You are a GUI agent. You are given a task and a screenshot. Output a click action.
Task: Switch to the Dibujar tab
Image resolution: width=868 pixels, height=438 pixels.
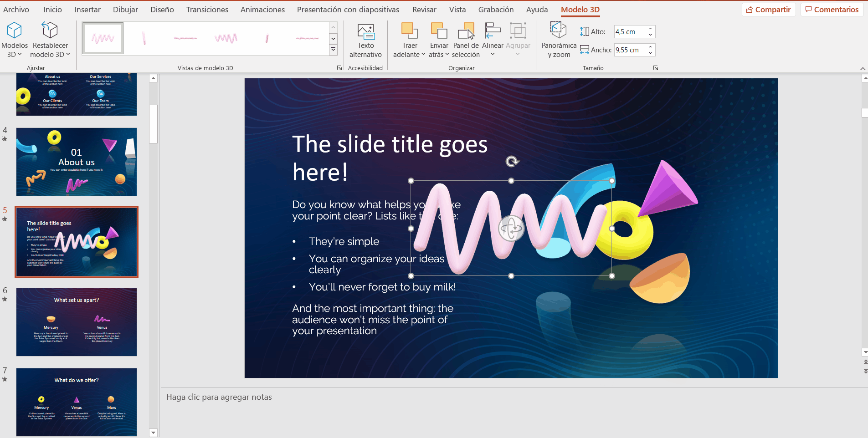(125, 10)
